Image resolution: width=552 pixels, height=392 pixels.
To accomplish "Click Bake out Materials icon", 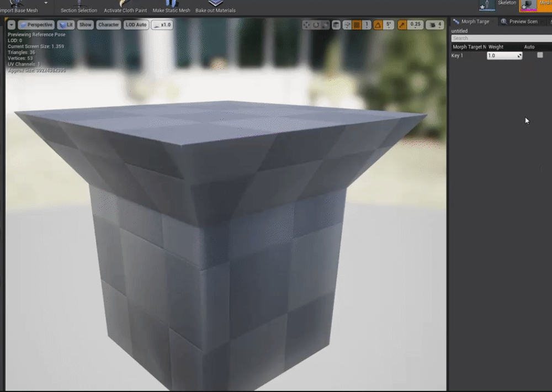I will [x=215, y=4].
